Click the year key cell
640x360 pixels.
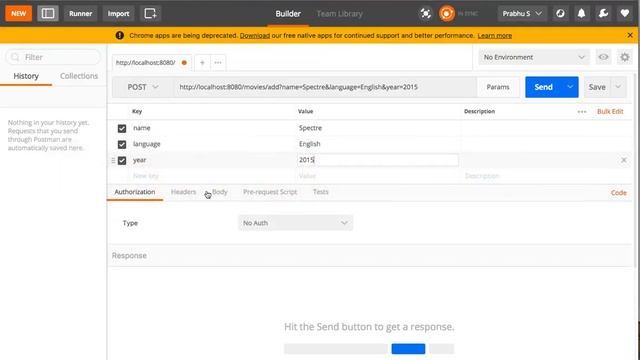(212, 160)
